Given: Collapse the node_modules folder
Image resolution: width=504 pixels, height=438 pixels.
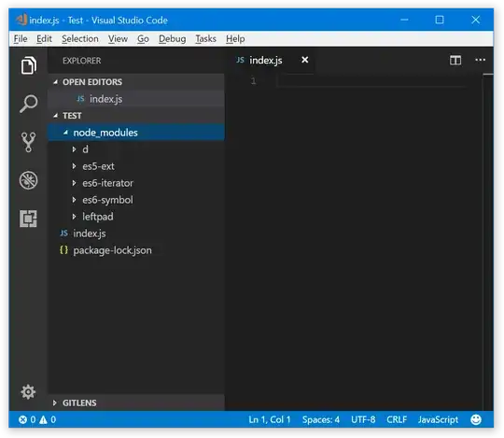Looking at the screenshot, I should click(65, 133).
